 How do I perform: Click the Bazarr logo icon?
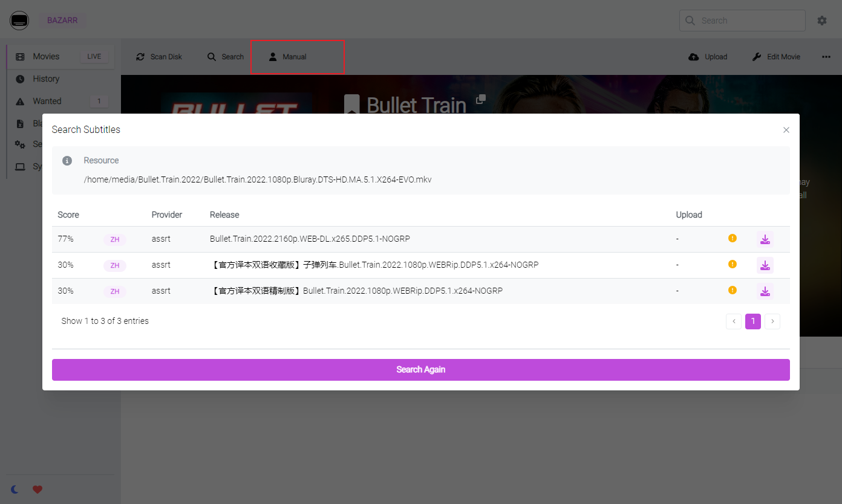point(19,21)
